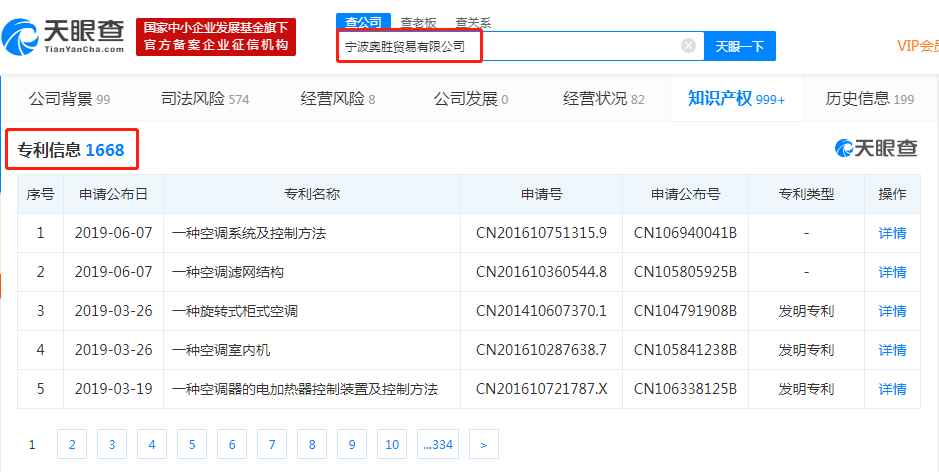Go to page 8

click(312, 444)
